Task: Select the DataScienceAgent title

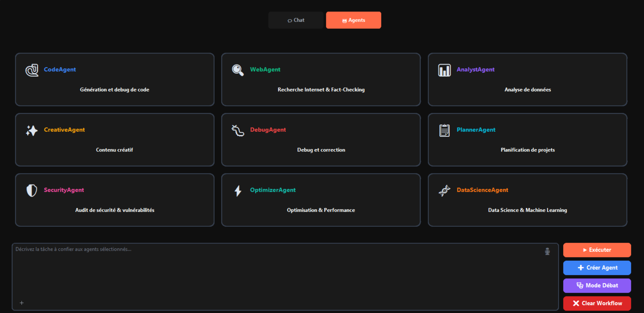Action: 482,190
